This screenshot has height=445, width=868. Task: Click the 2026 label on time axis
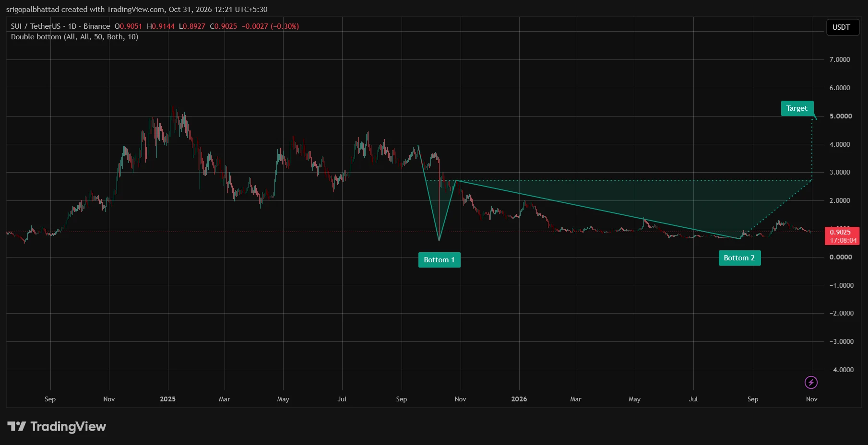[x=519, y=399]
